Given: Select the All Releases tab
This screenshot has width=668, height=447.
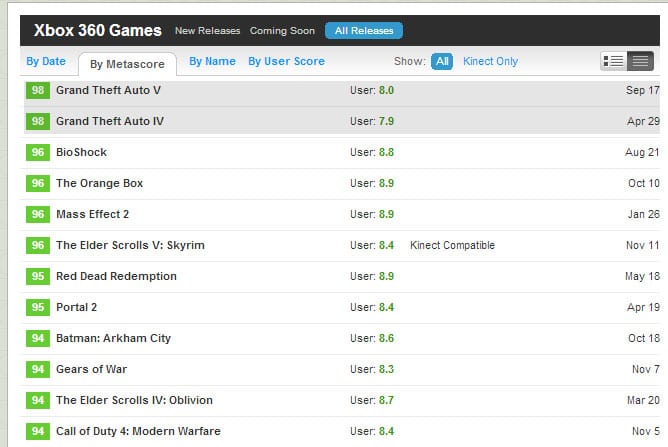Looking at the screenshot, I should [x=364, y=31].
